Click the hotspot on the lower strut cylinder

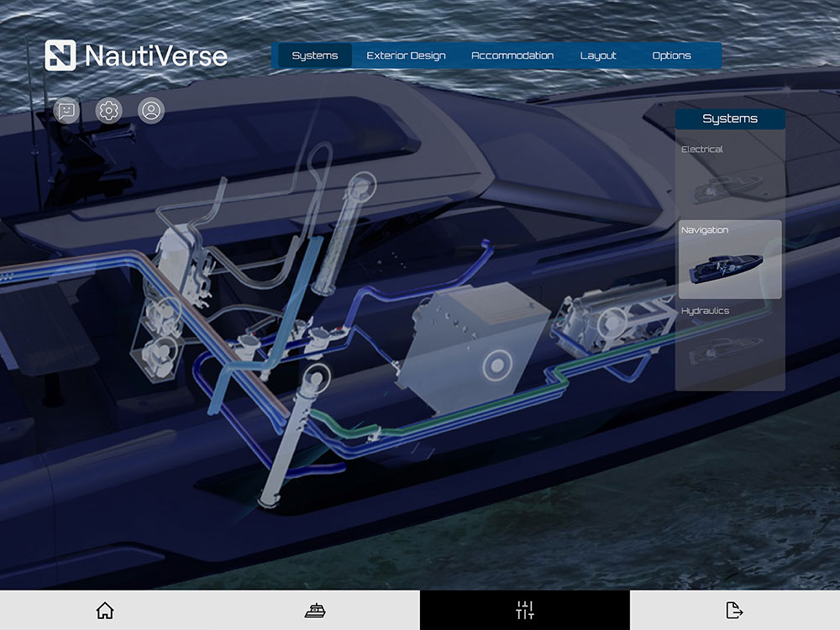pos(317,378)
